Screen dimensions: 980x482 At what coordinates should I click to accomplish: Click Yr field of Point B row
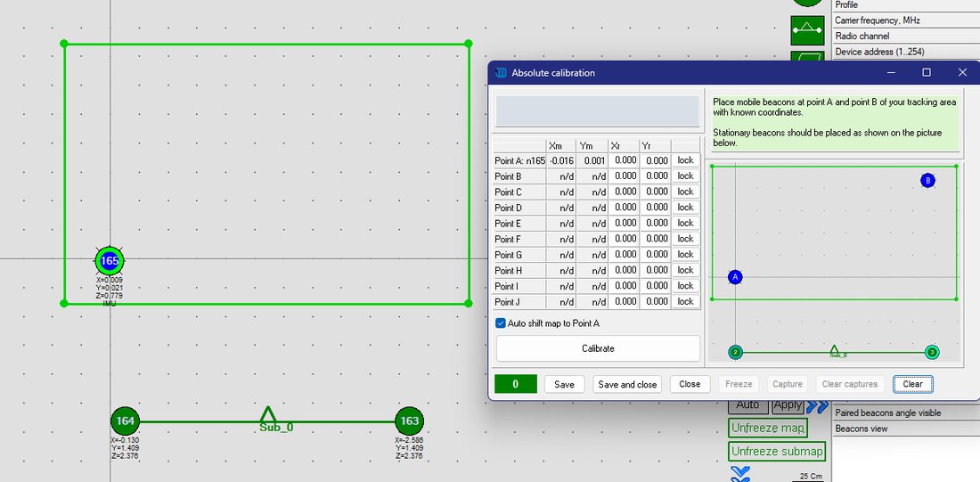[655, 176]
